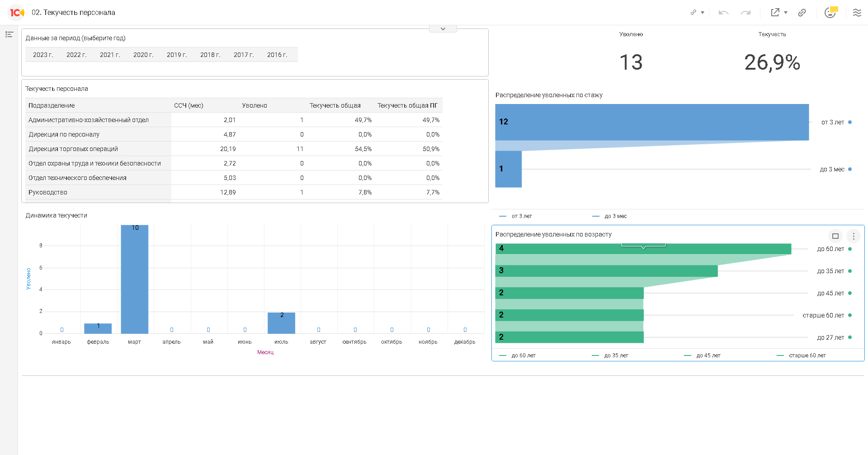The image size is (868, 455).
Task: Select the 2018 г. year tab
Action: click(x=210, y=55)
